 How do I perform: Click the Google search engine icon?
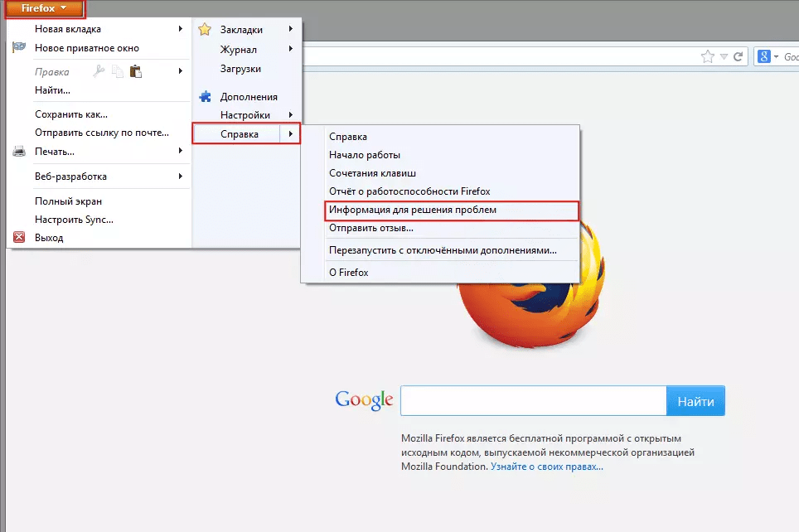pos(763,56)
